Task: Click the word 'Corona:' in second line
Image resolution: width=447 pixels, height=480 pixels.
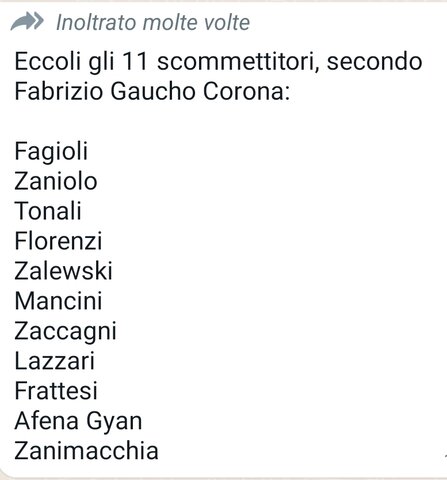Action: pos(247,91)
